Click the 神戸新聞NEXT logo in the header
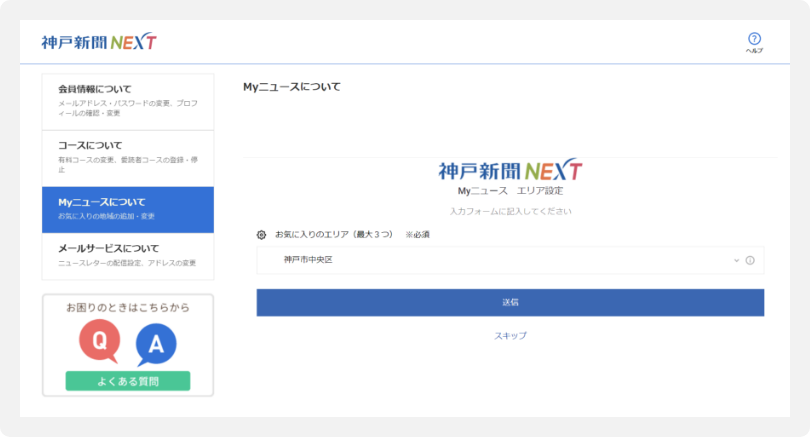 click(x=99, y=41)
